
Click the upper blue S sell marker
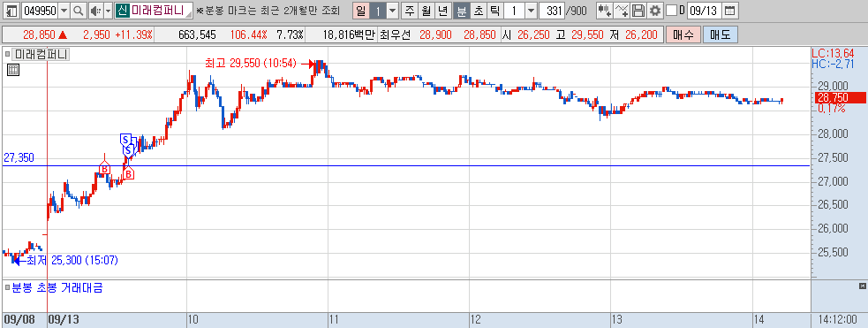click(125, 140)
